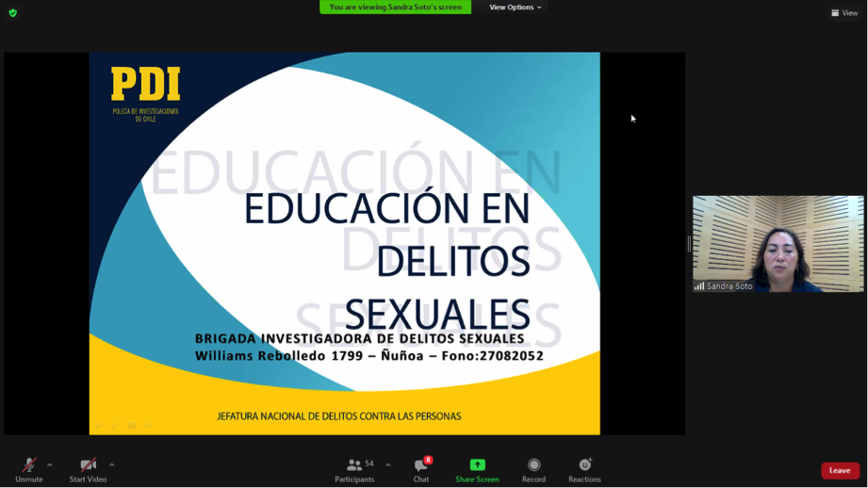
Task: Click the PowerPoint next slide arrow
Action: pyautogui.click(x=149, y=427)
